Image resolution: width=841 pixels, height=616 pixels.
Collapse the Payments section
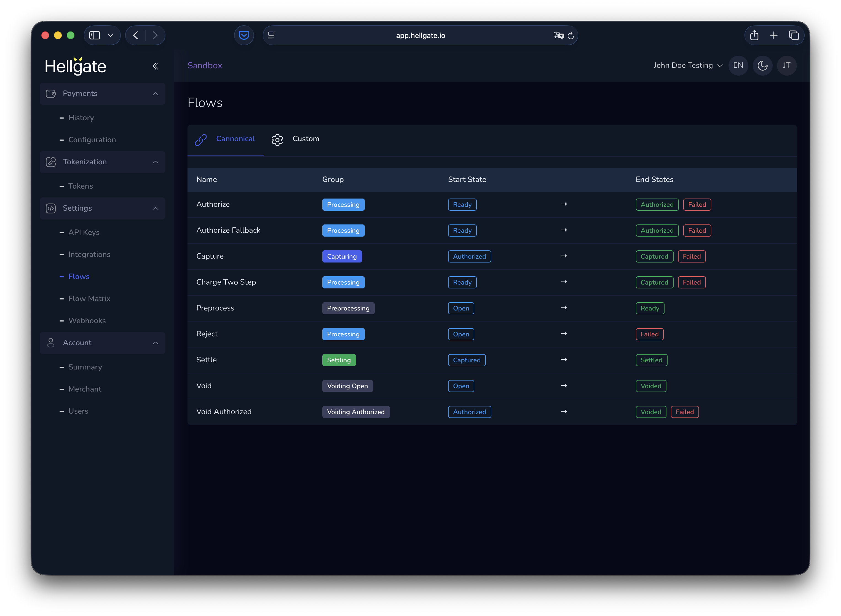click(x=156, y=93)
